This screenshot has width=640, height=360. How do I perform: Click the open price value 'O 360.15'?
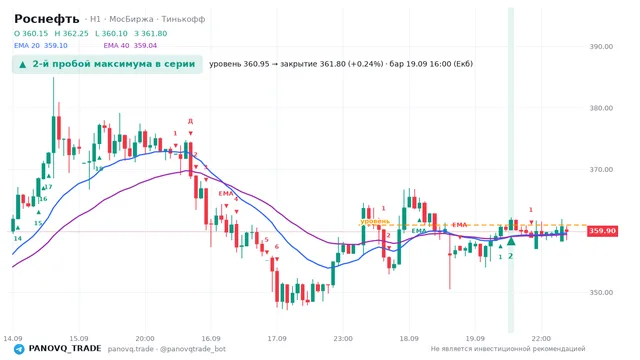(31, 33)
